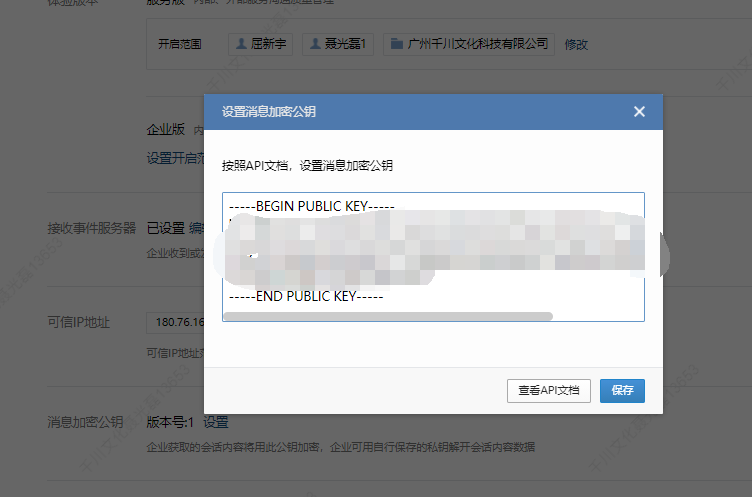Viewport: 752px width, 497px height.
Task: Click the 设置 link beside 版本号:1
Action: (x=216, y=422)
